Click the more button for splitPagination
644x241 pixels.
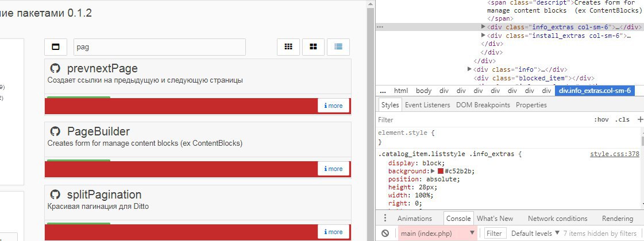click(x=334, y=232)
